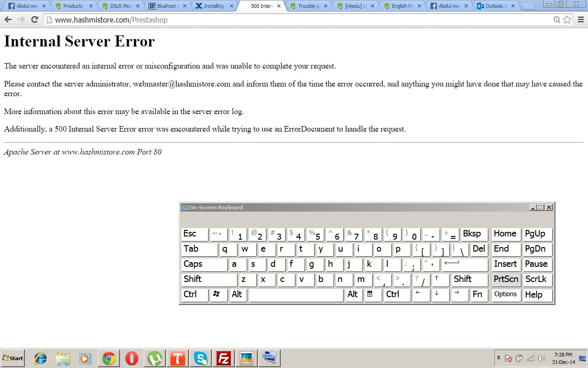Screen dimensions: 588x368
Task: Click the zoom magnifier icon in address bar
Action: [x=557, y=20]
